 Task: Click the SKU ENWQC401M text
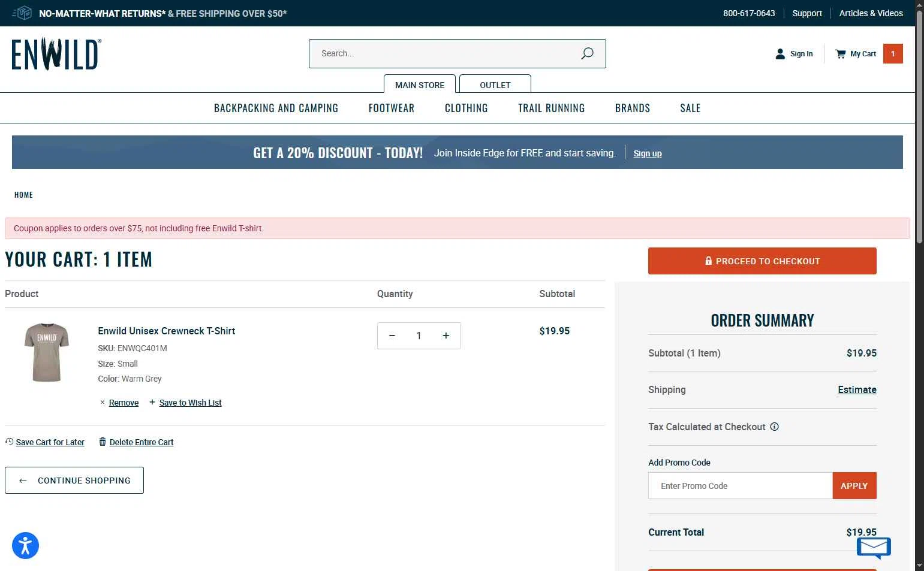(x=133, y=348)
